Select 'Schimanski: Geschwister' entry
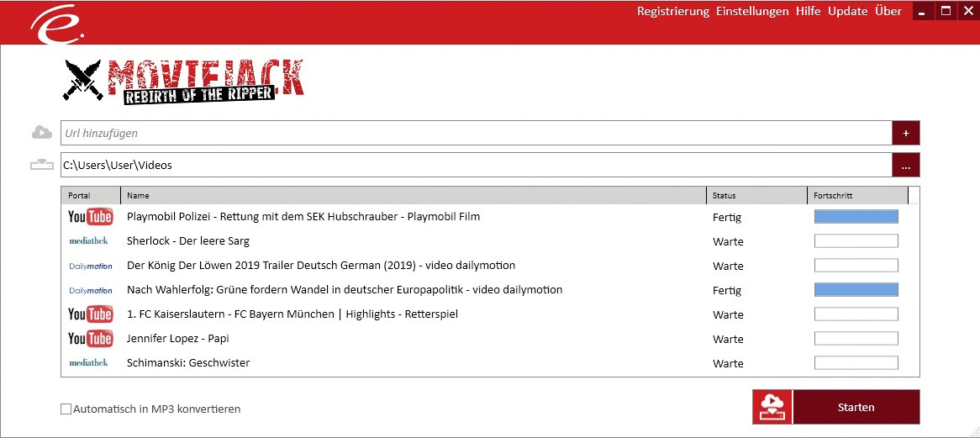The image size is (980, 438). click(188, 363)
